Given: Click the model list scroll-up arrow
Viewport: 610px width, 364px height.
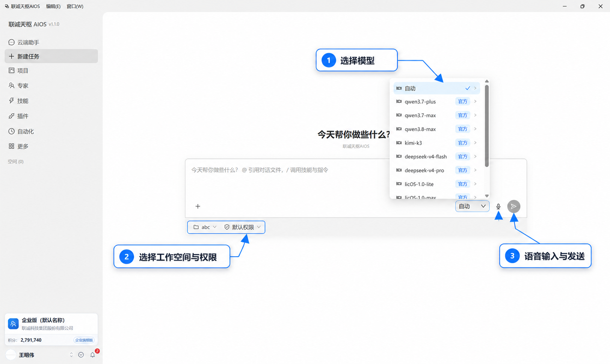Looking at the screenshot, I should point(487,81).
